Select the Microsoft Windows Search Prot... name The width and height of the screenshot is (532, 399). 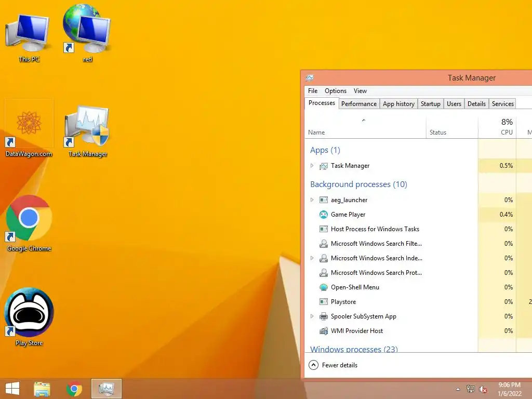click(376, 273)
